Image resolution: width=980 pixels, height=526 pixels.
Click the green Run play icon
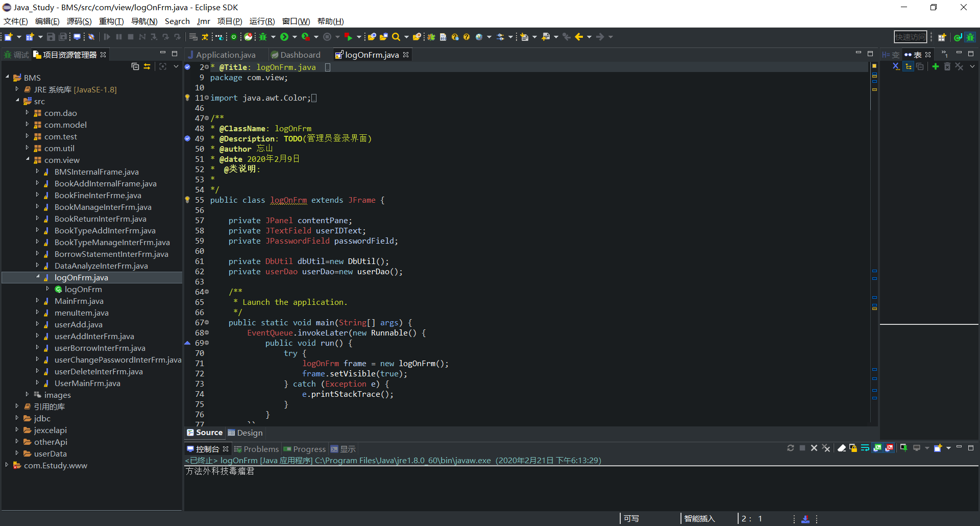(x=284, y=37)
